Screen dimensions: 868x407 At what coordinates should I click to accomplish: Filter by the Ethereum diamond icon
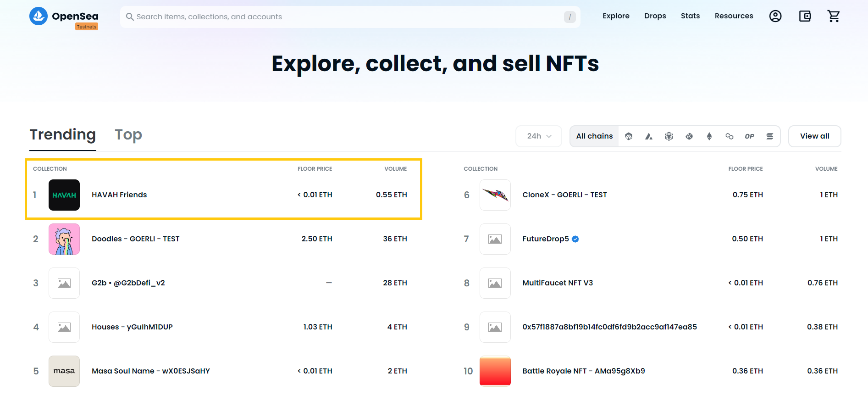[x=709, y=136]
